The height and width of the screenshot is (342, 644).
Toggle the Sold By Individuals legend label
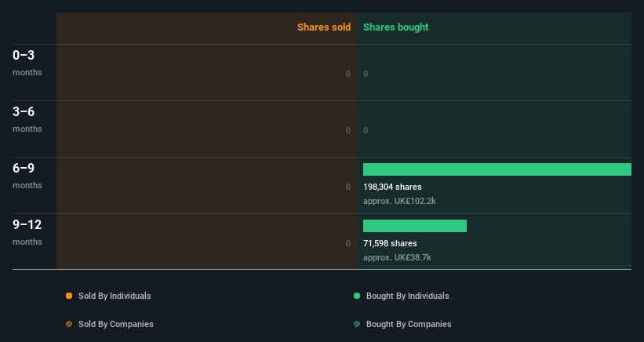[115, 296]
